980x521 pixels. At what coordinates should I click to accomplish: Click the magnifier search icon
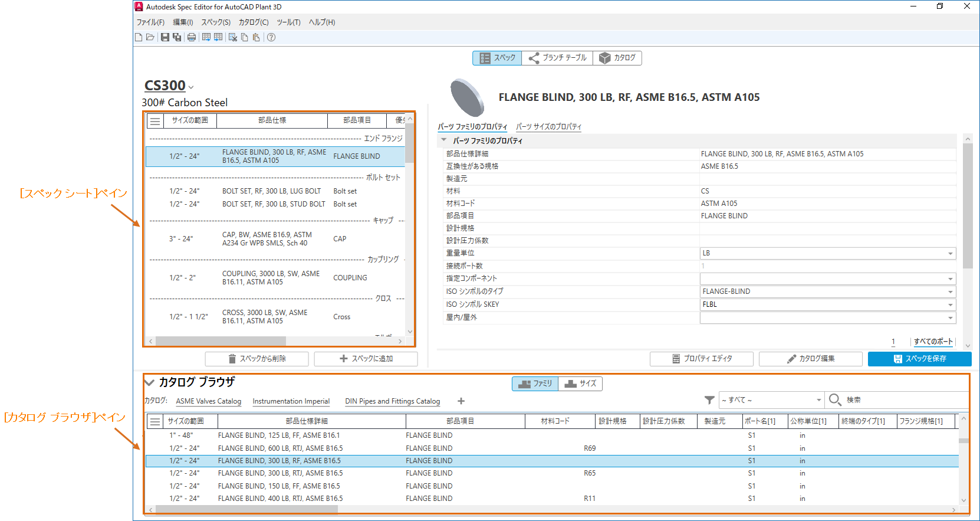[x=835, y=400]
